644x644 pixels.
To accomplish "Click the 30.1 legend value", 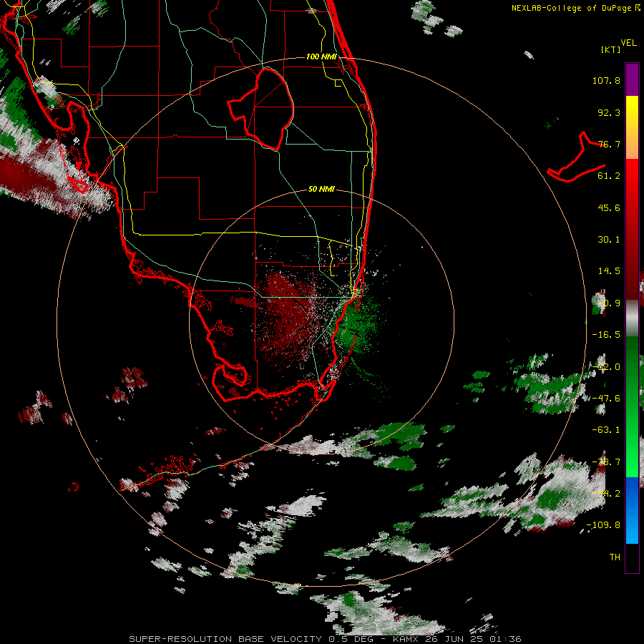I will click(x=609, y=240).
